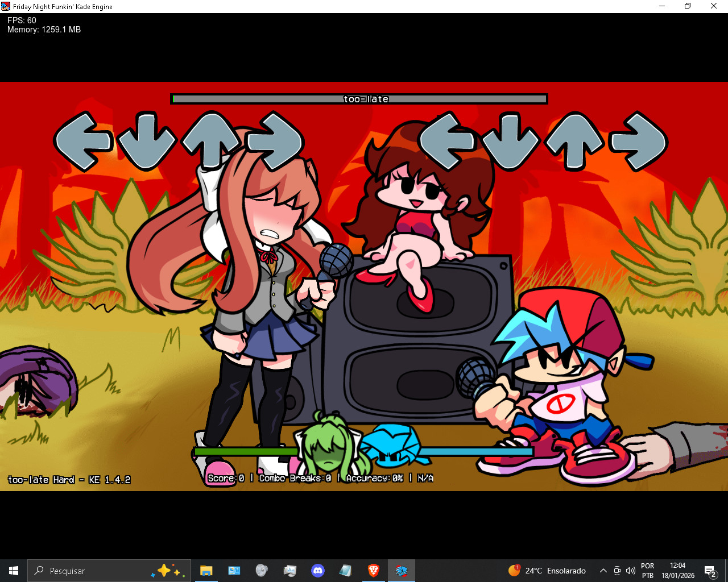This screenshot has width=728, height=582.
Task: Open the network status tray icon
Action: [617, 571]
